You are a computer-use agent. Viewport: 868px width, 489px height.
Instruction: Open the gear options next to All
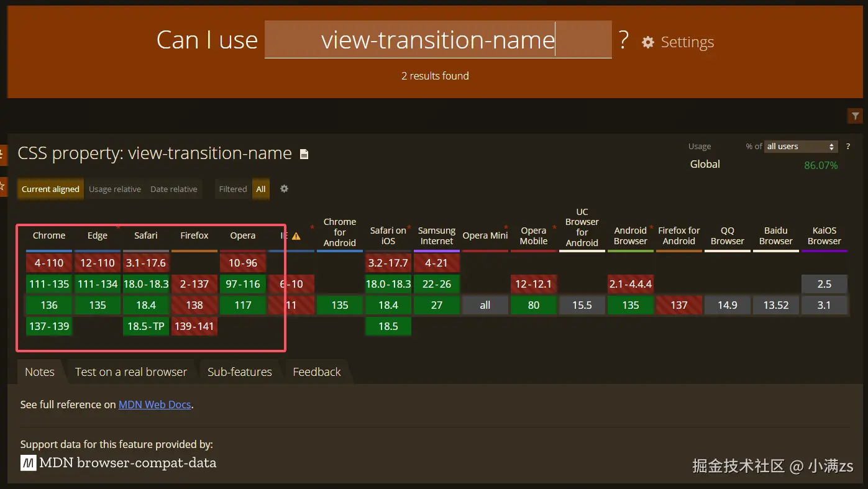284,189
